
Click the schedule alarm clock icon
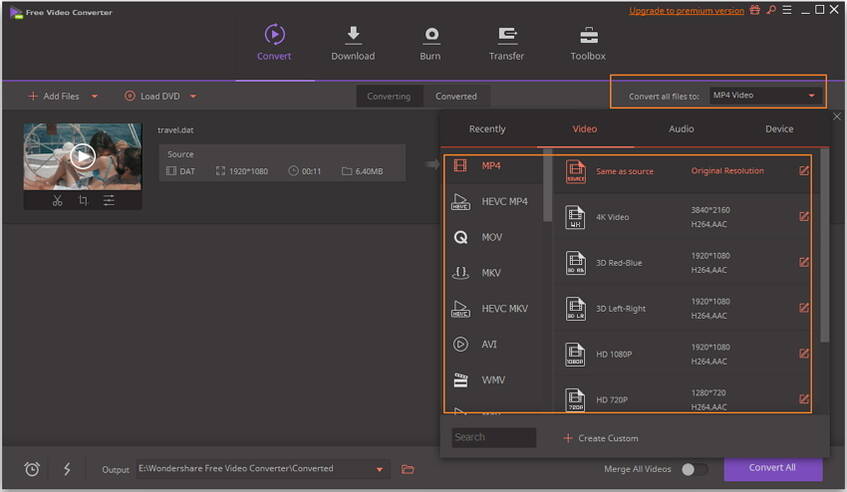[x=32, y=469]
